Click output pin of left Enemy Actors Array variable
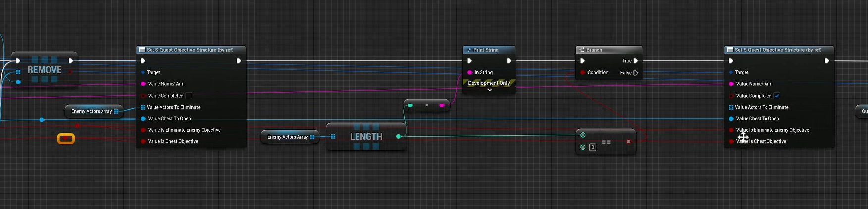The width and height of the screenshot is (868, 209). pyautogui.click(x=116, y=111)
